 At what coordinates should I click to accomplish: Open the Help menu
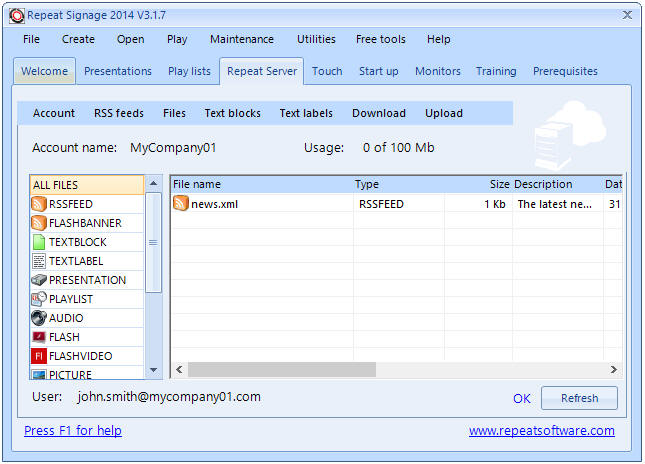point(439,39)
